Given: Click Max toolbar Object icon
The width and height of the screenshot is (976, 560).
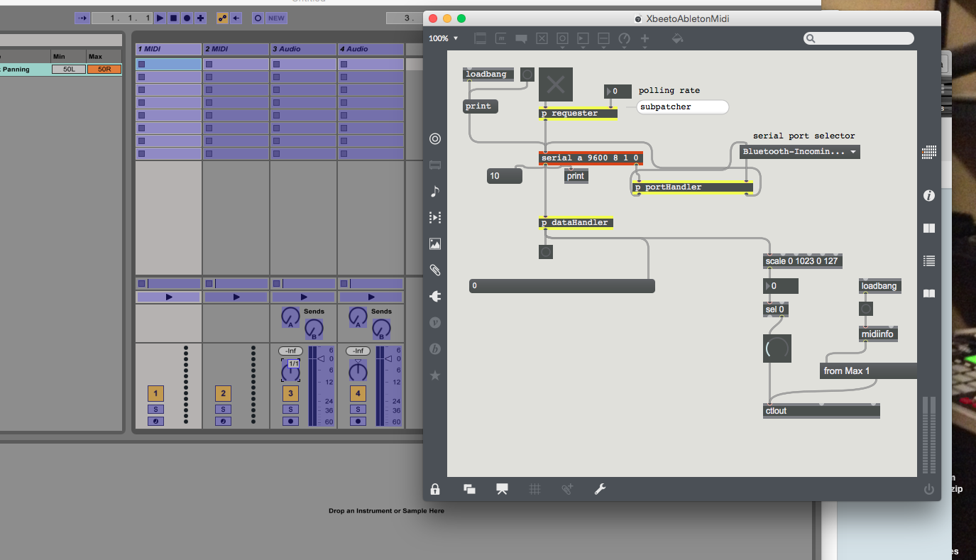Looking at the screenshot, I should coord(481,39).
